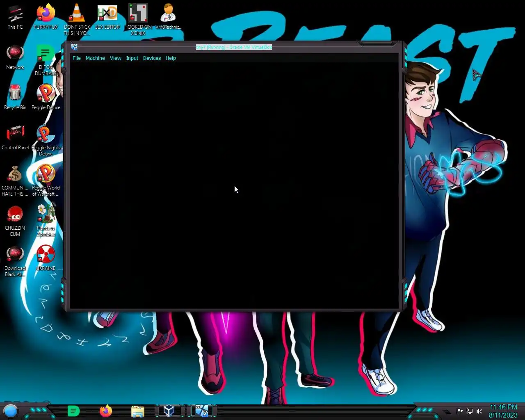Click the VirtualBox window title text

[234, 47]
